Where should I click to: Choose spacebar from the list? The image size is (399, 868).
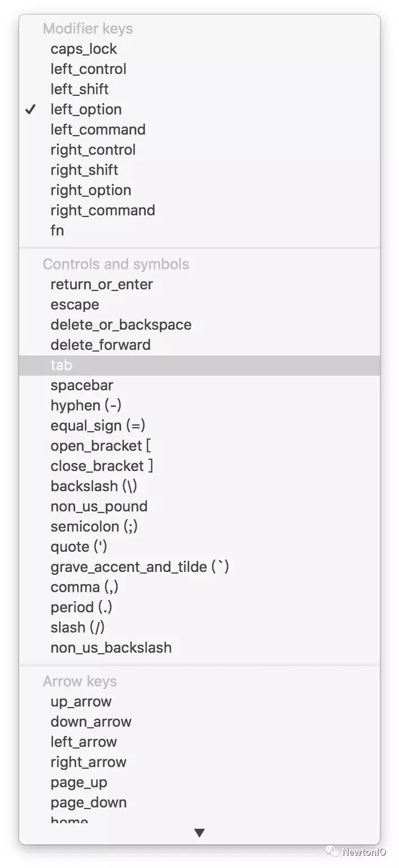82,385
